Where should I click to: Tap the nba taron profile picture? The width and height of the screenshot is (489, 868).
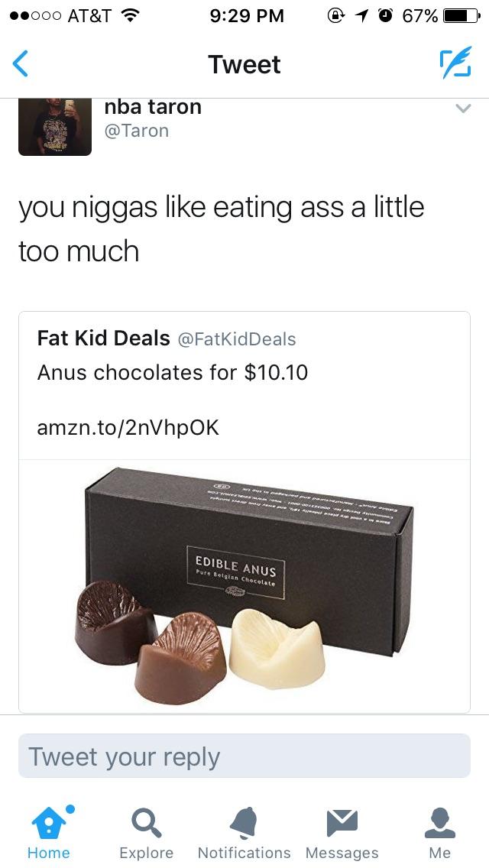coord(55,127)
